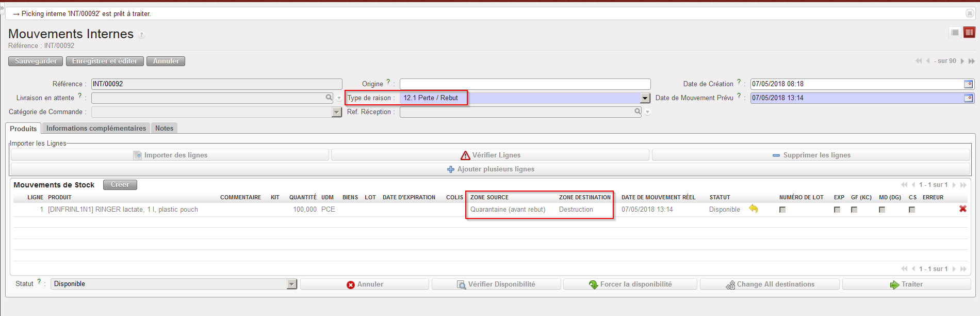Image resolution: width=980 pixels, height=316 pixels.
Task: Expand the Type de raison dropdown
Action: click(645, 98)
